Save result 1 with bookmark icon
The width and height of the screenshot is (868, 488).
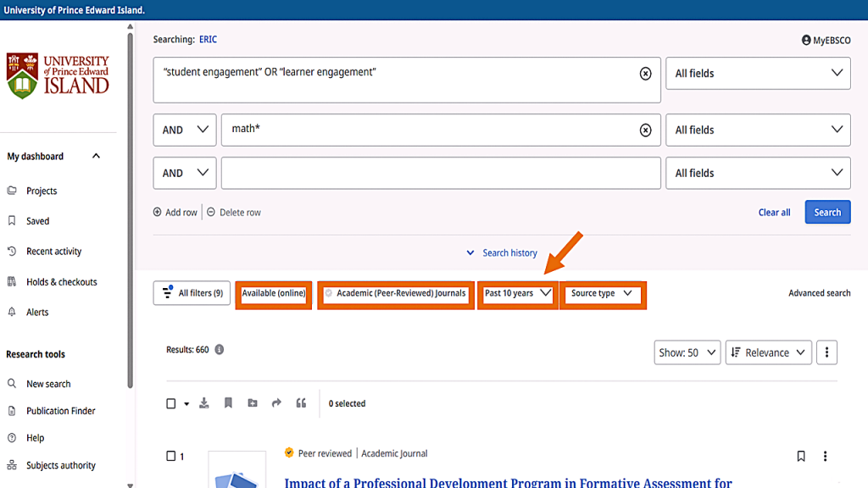pyautogui.click(x=801, y=457)
